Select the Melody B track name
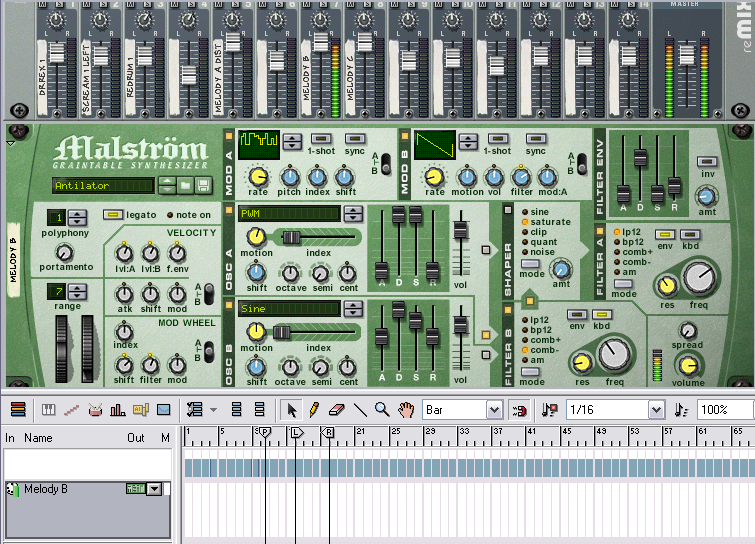 (46, 489)
